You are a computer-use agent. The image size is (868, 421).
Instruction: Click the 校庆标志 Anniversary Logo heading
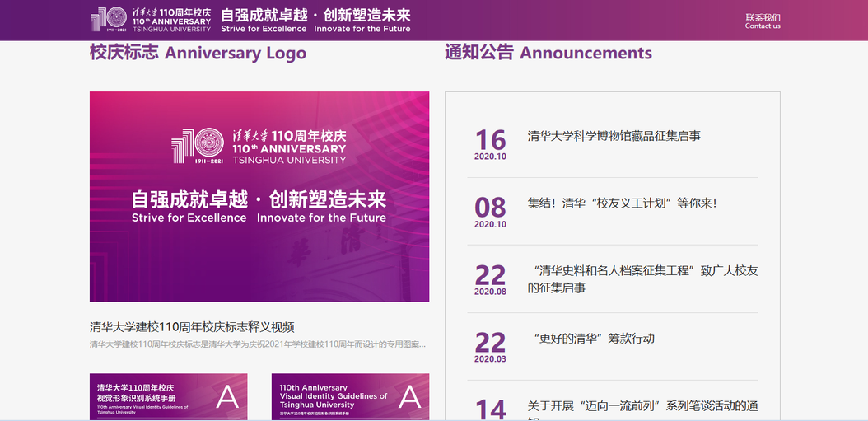198,54
